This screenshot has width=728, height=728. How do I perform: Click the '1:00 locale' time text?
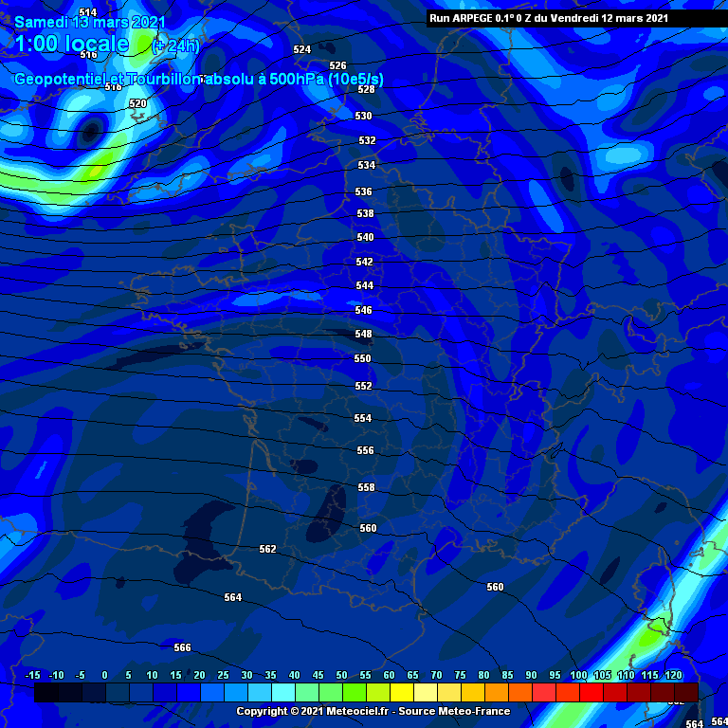click(x=72, y=44)
